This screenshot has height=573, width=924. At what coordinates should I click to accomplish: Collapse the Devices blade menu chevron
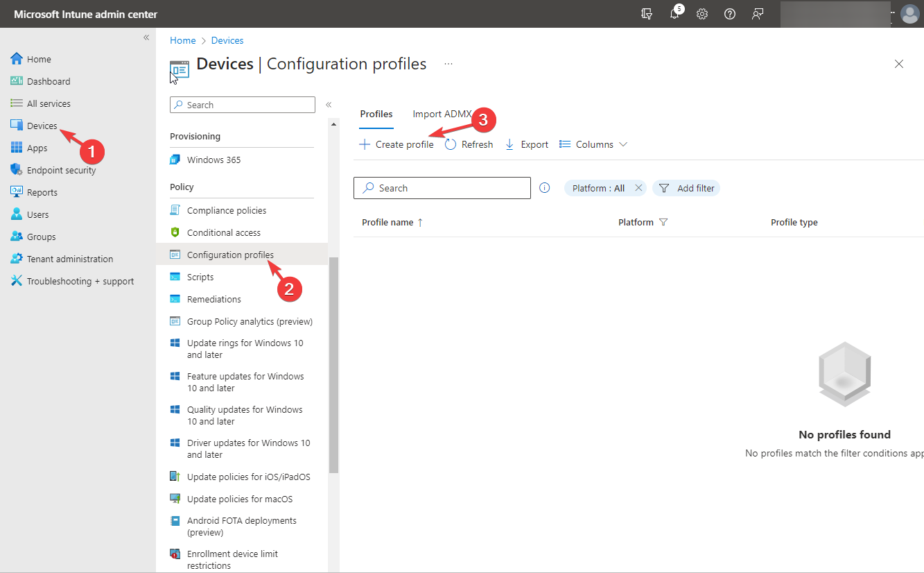click(329, 104)
